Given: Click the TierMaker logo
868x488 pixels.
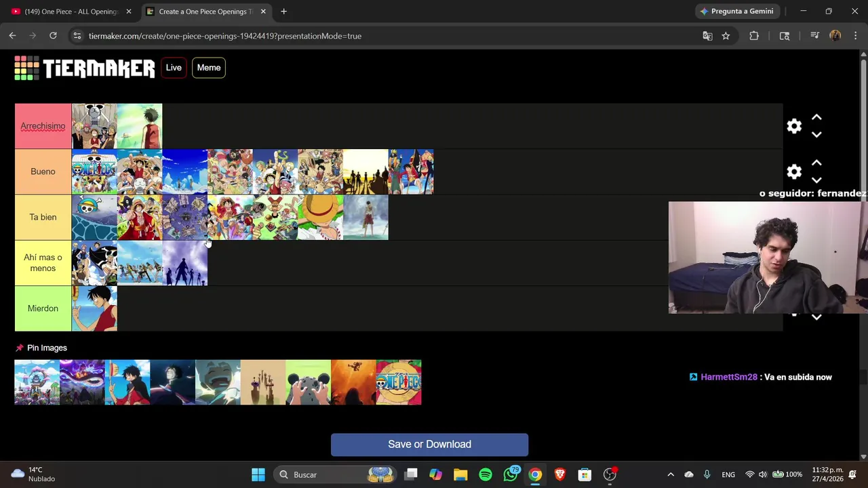Looking at the screenshot, I should [85, 68].
